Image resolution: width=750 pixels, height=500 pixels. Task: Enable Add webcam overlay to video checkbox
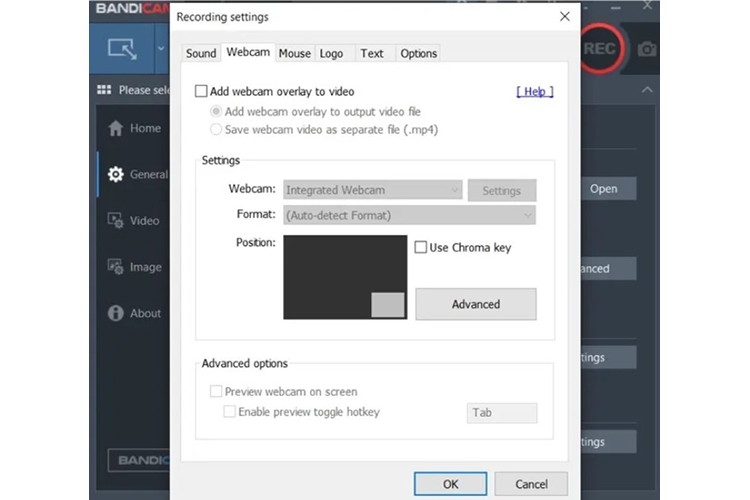[x=201, y=91]
